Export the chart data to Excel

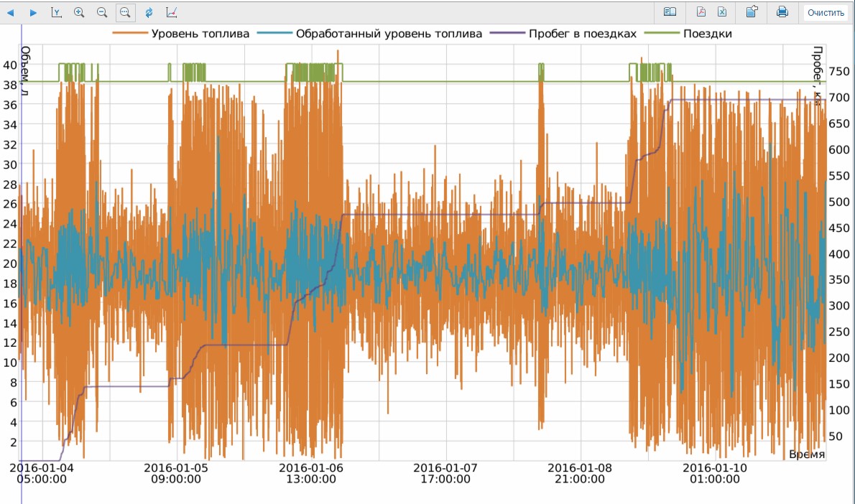click(722, 12)
